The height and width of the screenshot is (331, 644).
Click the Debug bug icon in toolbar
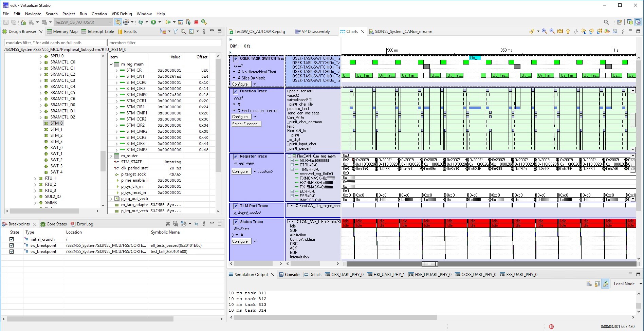[x=141, y=22]
